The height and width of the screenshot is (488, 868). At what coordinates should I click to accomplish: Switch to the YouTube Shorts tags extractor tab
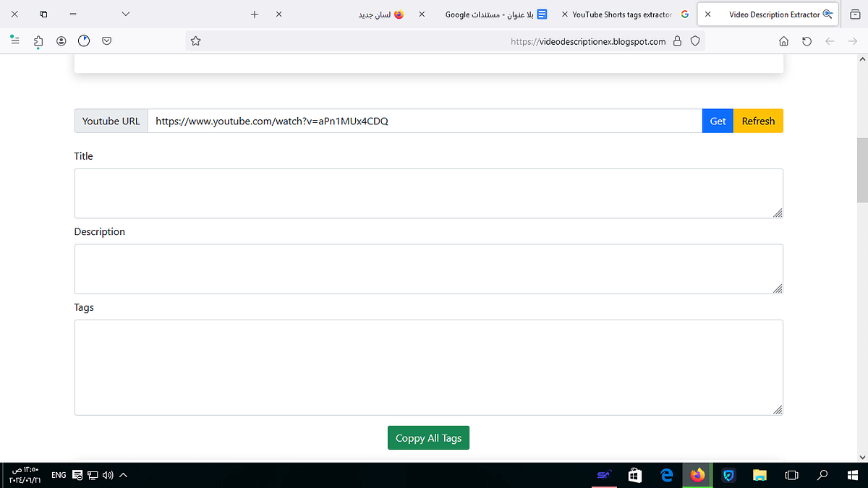622,14
